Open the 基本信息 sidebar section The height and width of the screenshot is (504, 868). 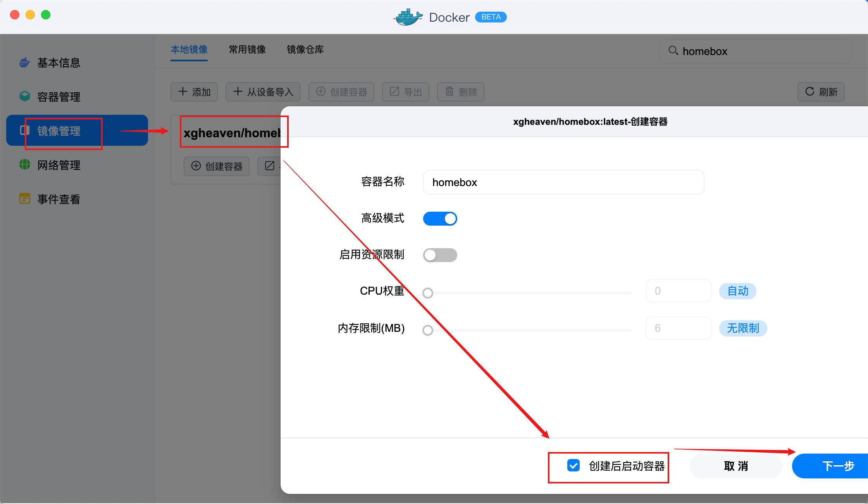[58, 63]
